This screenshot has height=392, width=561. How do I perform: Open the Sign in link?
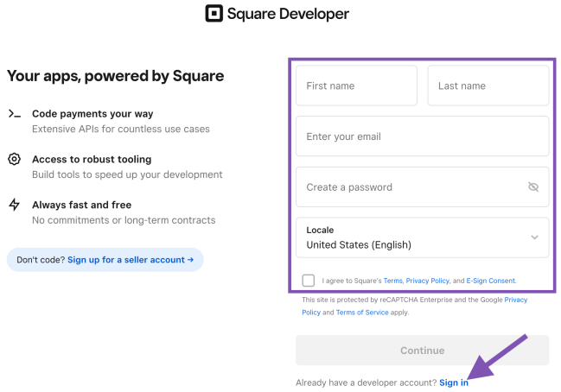(454, 383)
